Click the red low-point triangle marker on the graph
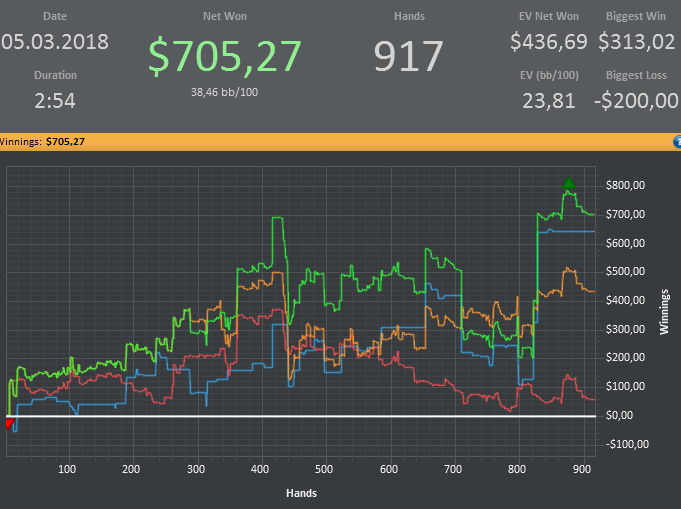Screen dimensions: 681x509 [10, 423]
